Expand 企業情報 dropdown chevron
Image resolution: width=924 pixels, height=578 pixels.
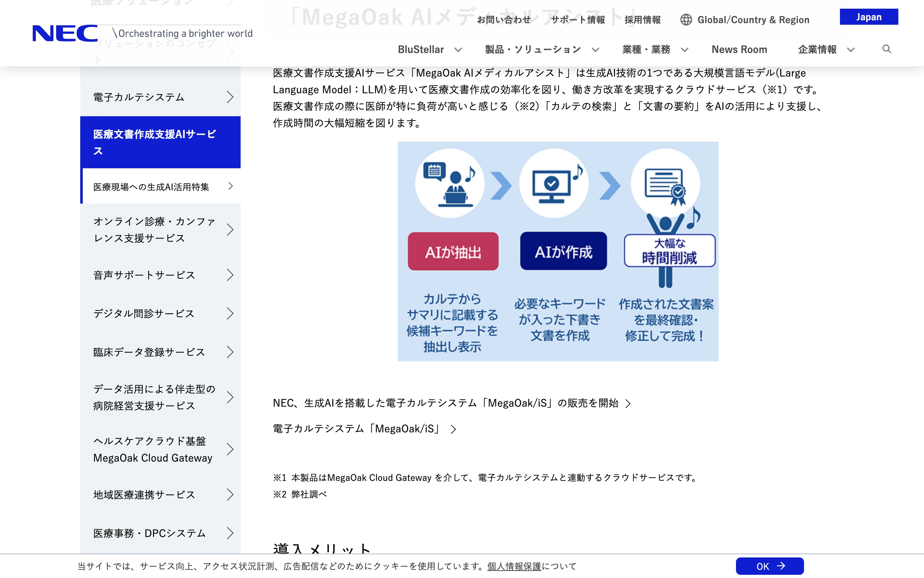851,50
